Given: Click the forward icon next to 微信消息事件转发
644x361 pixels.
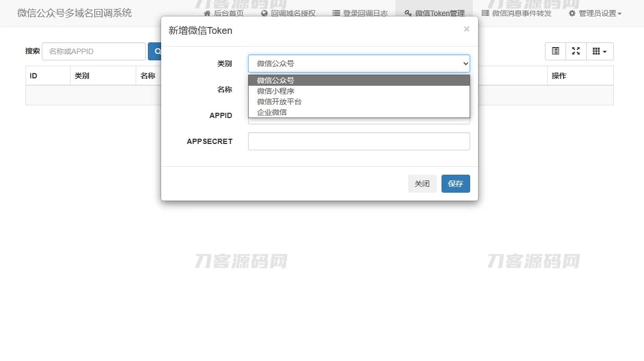Looking at the screenshot, I should tap(485, 13).
